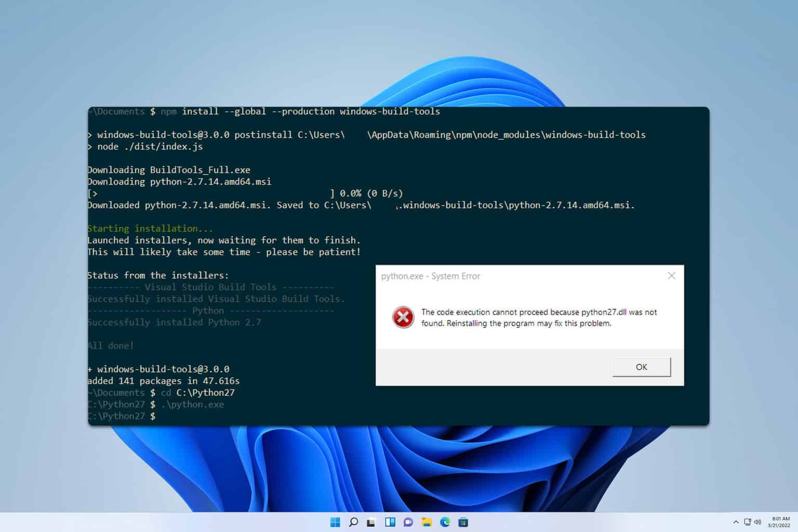Launch the Chat app from the taskbar
Screen dimensions: 798x532
point(408,522)
